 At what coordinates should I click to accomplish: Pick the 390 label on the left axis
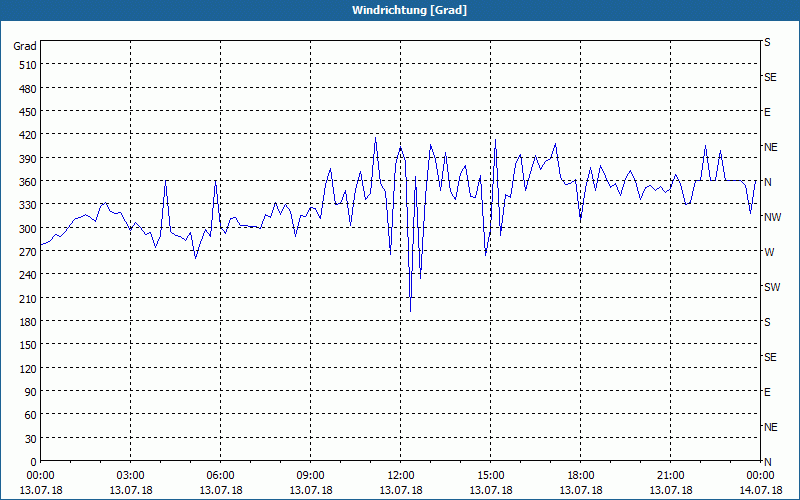tap(28, 159)
